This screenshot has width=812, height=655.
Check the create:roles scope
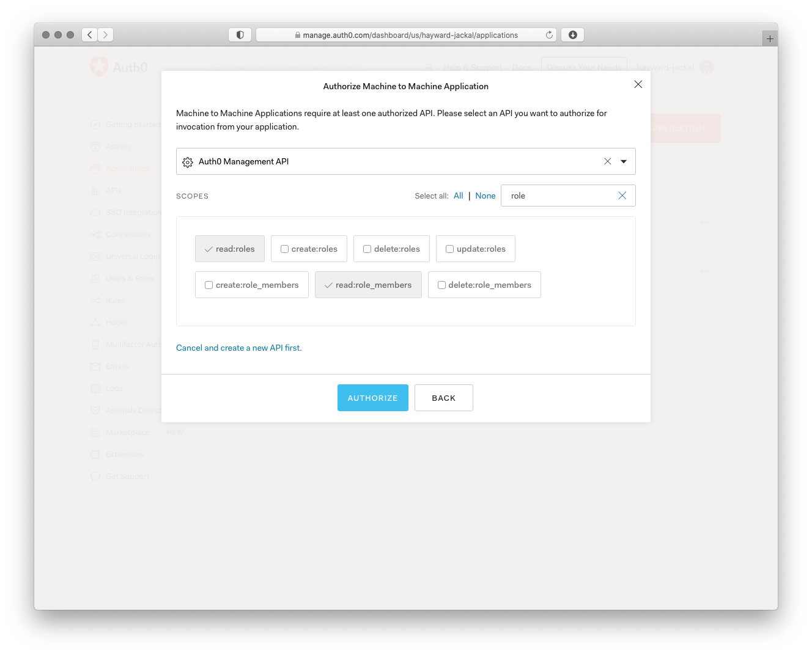point(309,249)
